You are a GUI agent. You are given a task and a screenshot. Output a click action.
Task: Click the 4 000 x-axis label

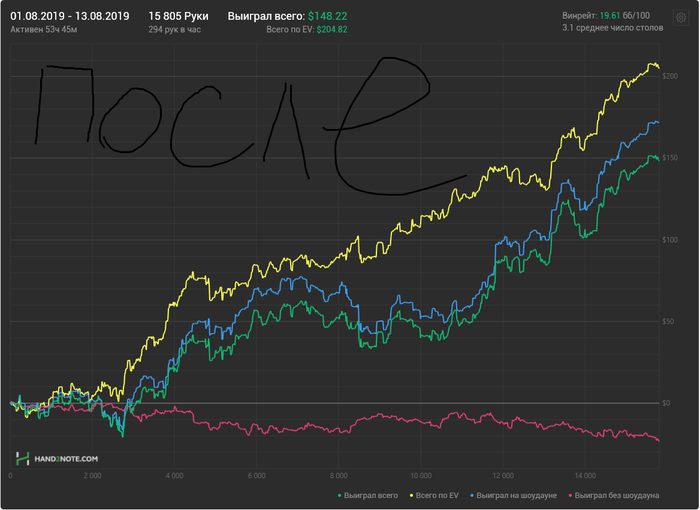click(175, 476)
